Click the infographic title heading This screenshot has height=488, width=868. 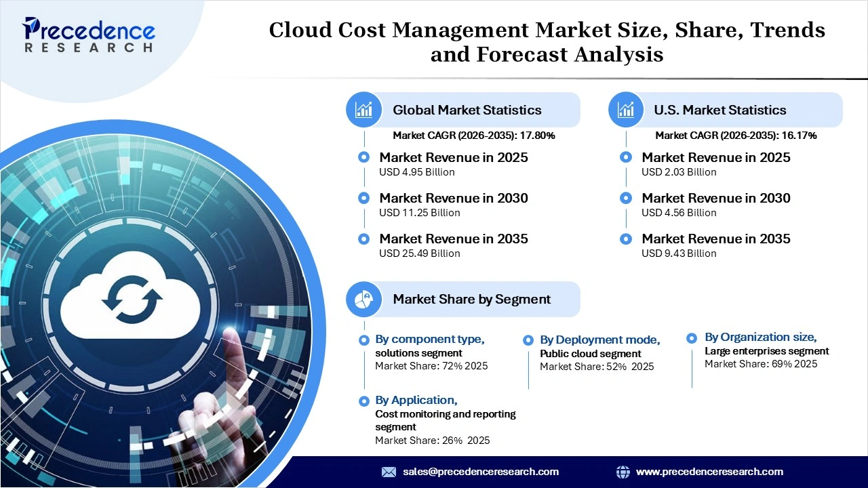click(547, 42)
